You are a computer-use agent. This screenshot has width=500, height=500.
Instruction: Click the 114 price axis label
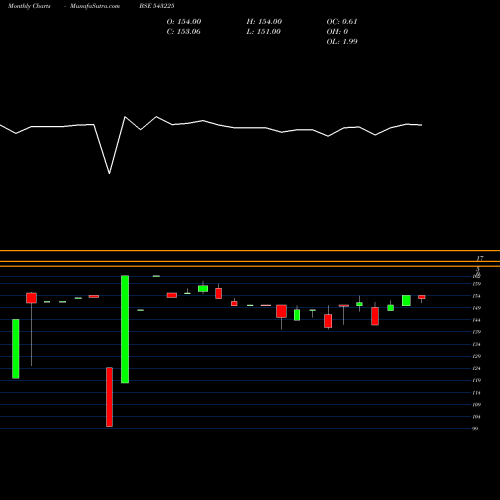click(x=477, y=393)
